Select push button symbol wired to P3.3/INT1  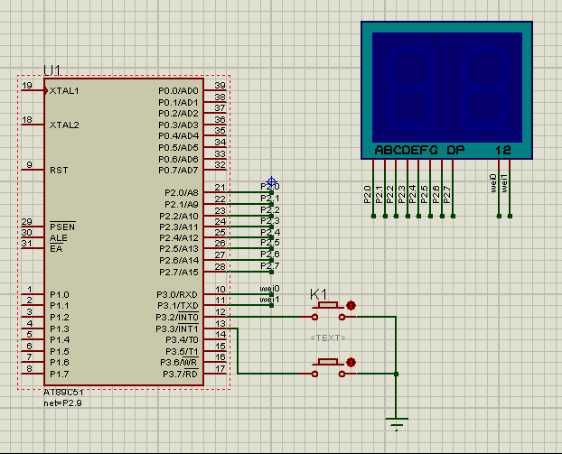point(329,367)
